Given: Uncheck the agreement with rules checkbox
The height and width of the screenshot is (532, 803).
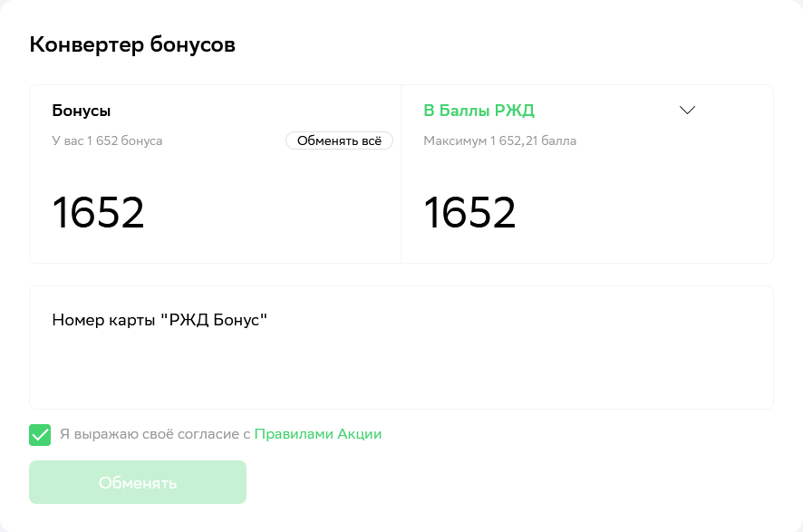Looking at the screenshot, I should [40, 435].
